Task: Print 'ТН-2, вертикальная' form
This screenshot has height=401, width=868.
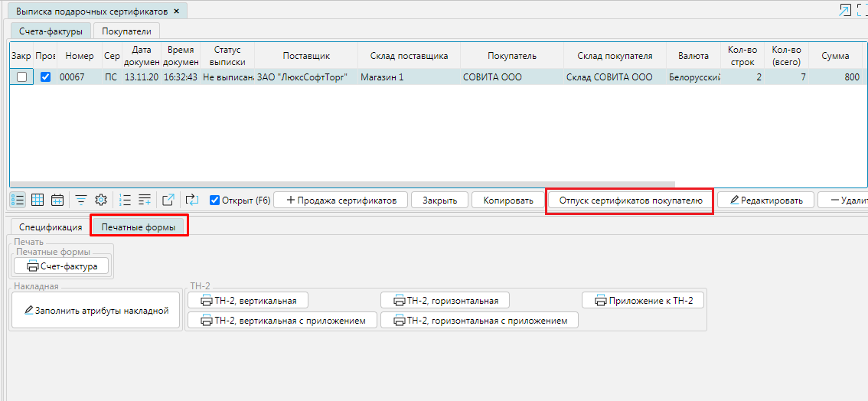Action: click(247, 300)
